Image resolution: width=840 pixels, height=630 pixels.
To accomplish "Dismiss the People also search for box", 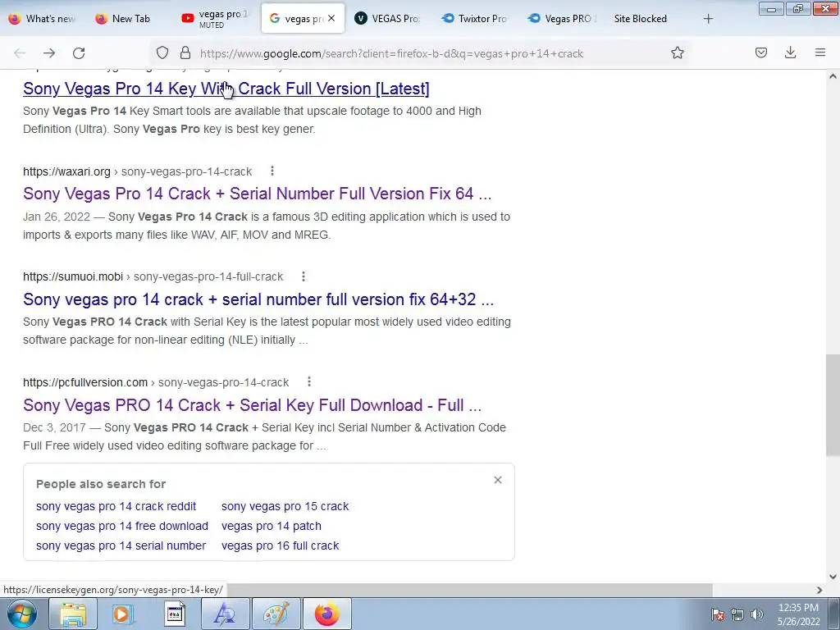I will click(498, 480).
